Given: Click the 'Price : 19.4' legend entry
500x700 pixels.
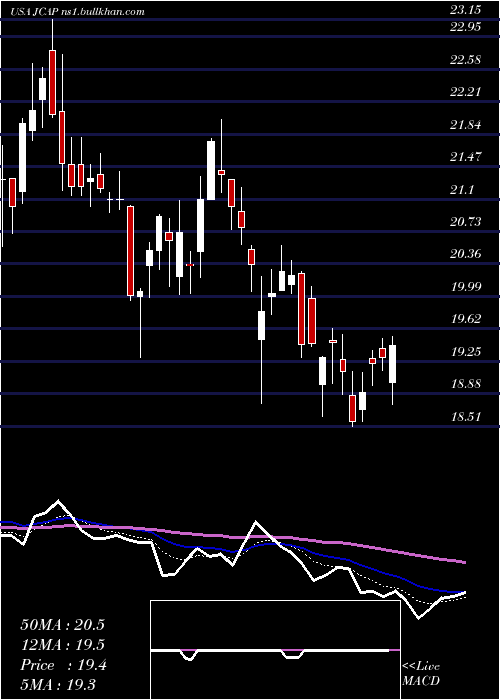Looking at the screenshot, I should tap(63, 665).
